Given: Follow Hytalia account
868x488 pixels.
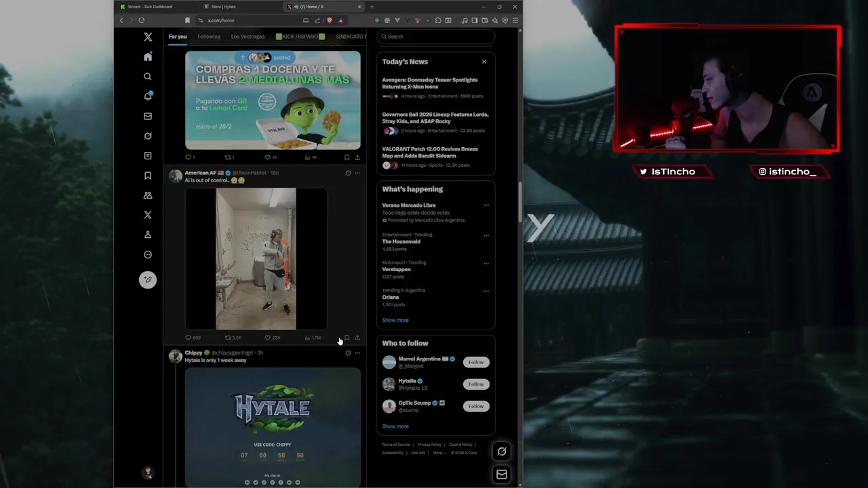Looking at the screenshot, I should click(476, 384).
